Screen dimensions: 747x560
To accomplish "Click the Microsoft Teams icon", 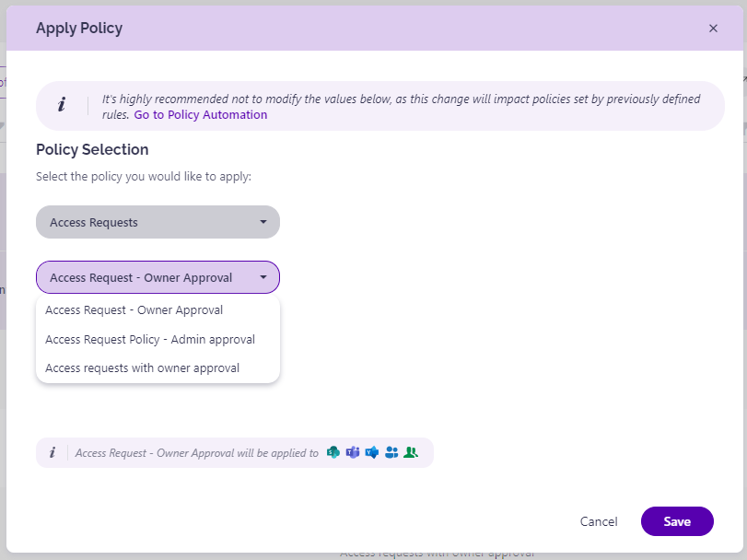I will (x=352, y=452).
